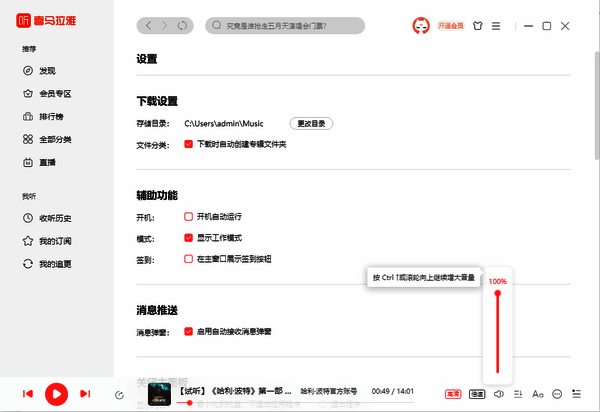Click the 下载设置 heading
600x412 pixels.
(157, 101)
